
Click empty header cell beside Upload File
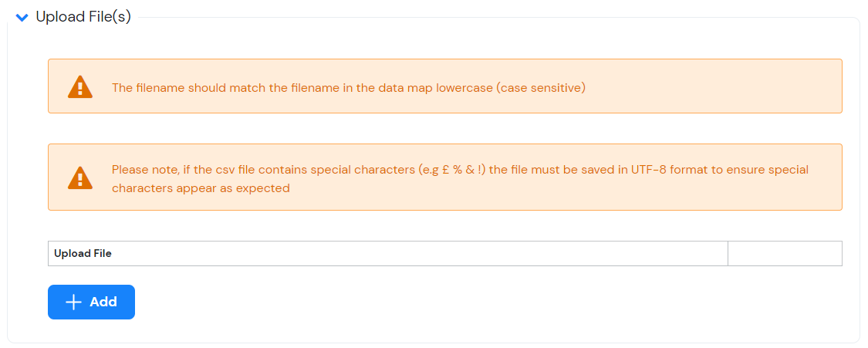click(784, 253)
